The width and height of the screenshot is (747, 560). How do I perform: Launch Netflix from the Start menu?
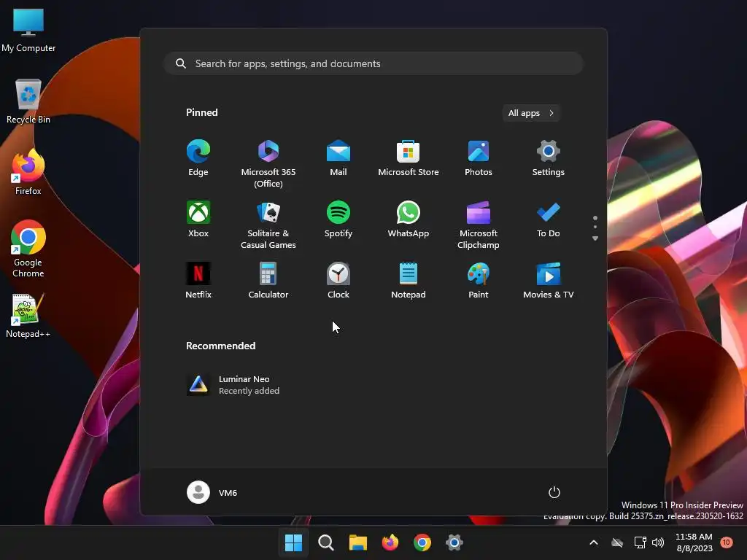click(x=198, y=281)
